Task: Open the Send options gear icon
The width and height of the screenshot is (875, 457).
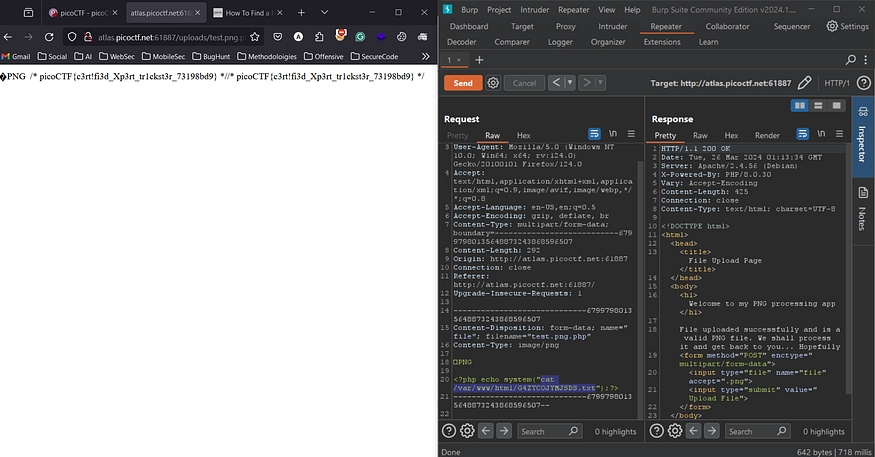Action: pos(493,83)
